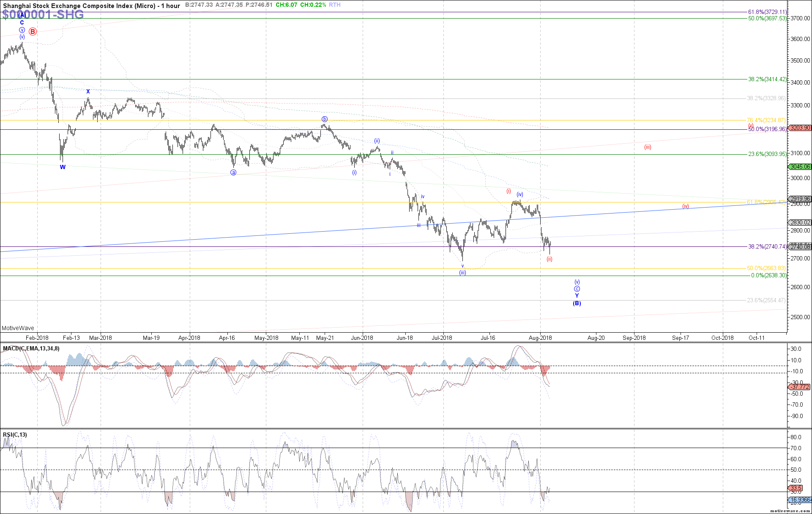Screen dimensions: 812x514
Task: Click the 'motivewave.com' link text
Action: coord(790,511)
